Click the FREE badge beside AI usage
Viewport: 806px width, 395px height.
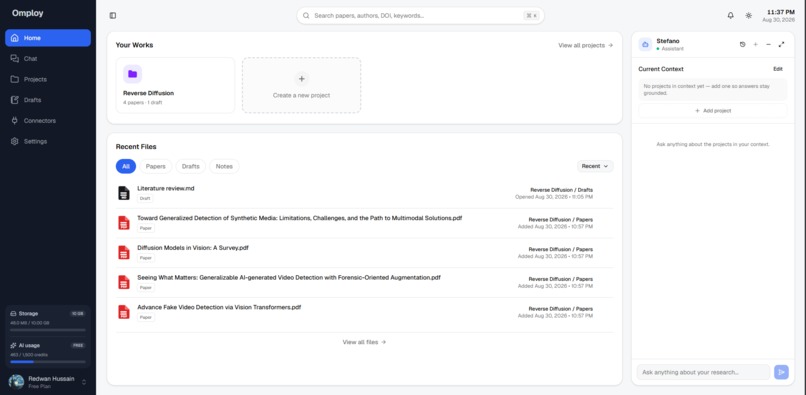coord(78,345)
